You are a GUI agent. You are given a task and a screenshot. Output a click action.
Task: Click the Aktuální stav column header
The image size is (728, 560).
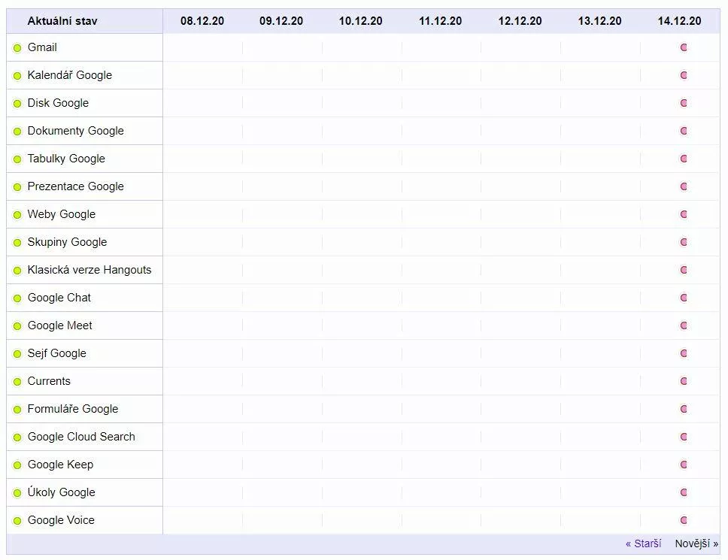click(x=62, y=21)
